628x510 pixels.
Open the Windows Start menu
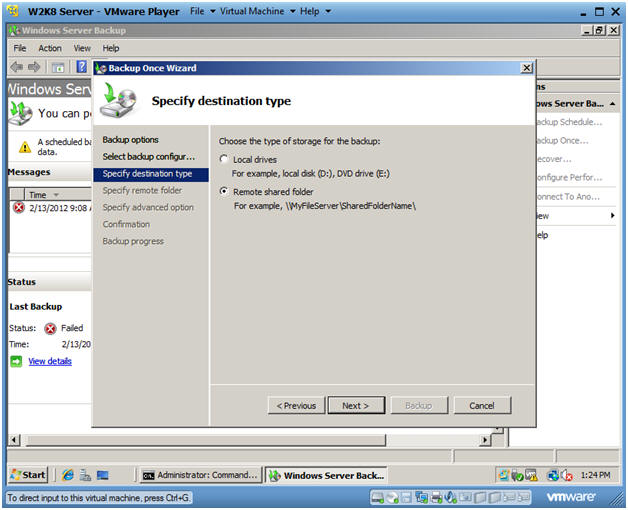(28, 475)
